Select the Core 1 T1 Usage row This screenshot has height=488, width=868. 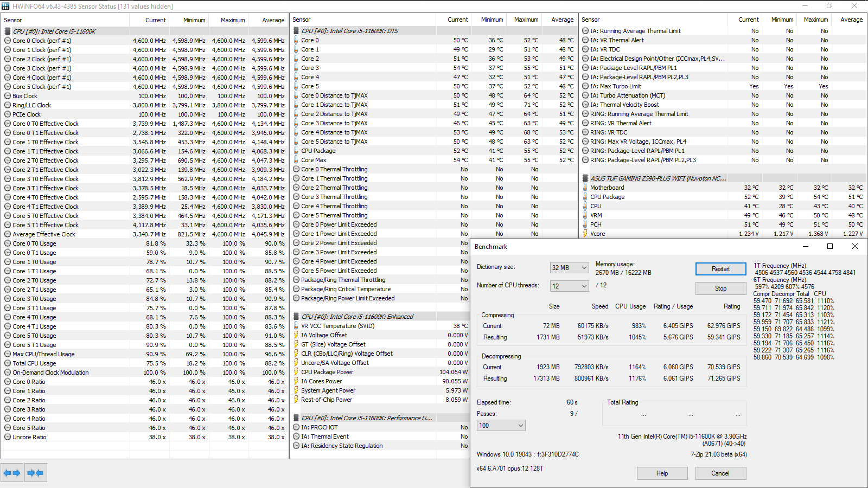[145, 271]
